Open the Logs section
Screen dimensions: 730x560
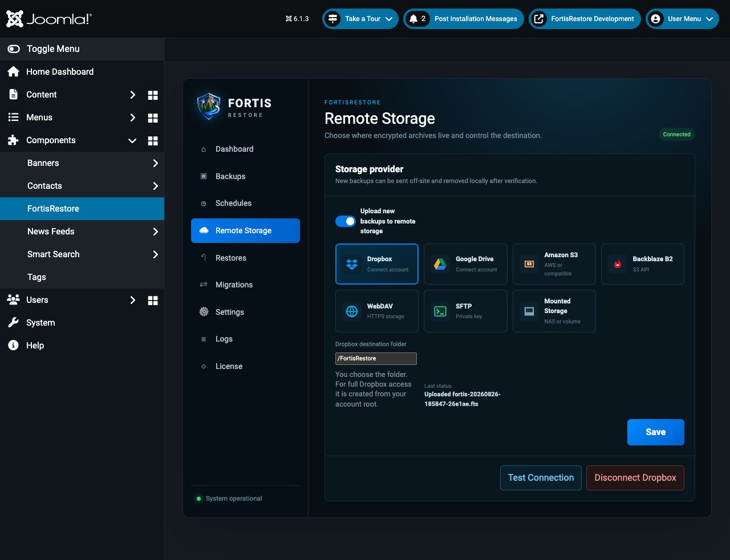coord(245,339)
